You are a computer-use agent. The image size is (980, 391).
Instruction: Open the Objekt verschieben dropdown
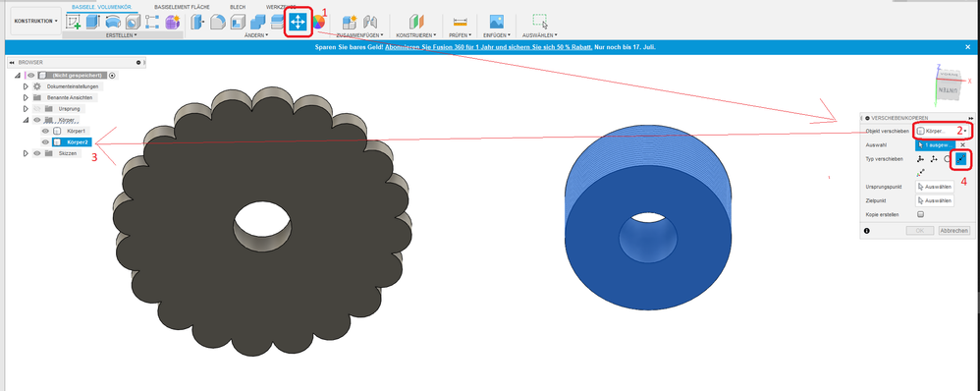tap(943, 132)
